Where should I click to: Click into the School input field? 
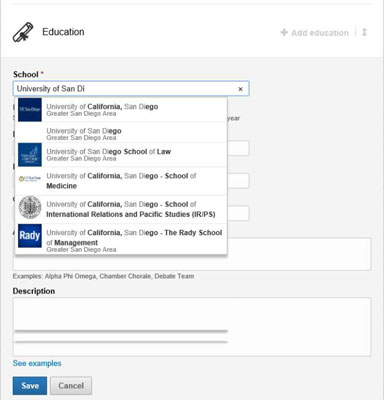point(131,89)
